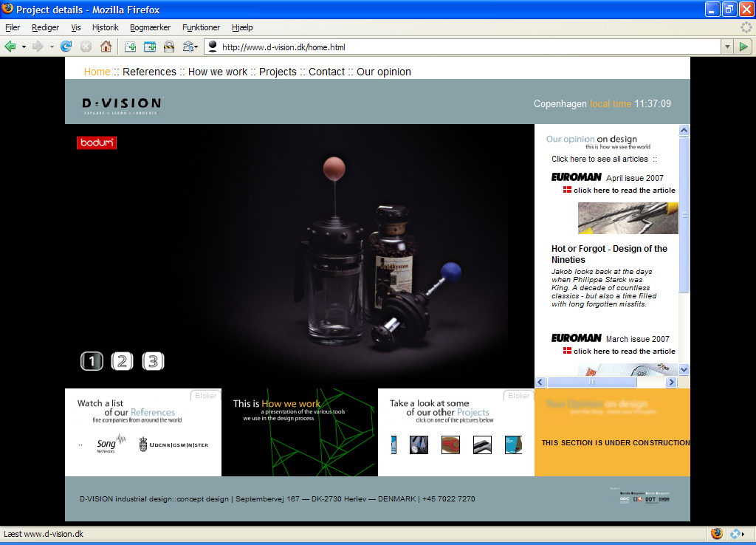Open the How we work link
The width and height of the screenshot is (756, 545).
click(x=218, y=72)
